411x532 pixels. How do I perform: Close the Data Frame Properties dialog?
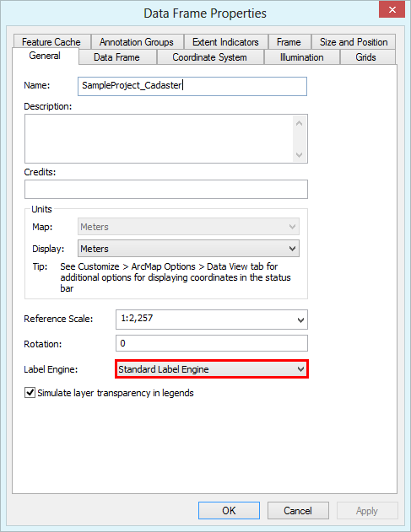(x=392, y=9)
